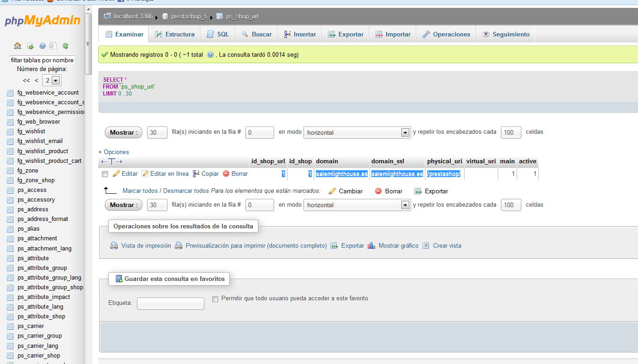Viewport: 638px width, 364px height.
Task: Switch to the Seguimiento tab
Action: point(505,34)
